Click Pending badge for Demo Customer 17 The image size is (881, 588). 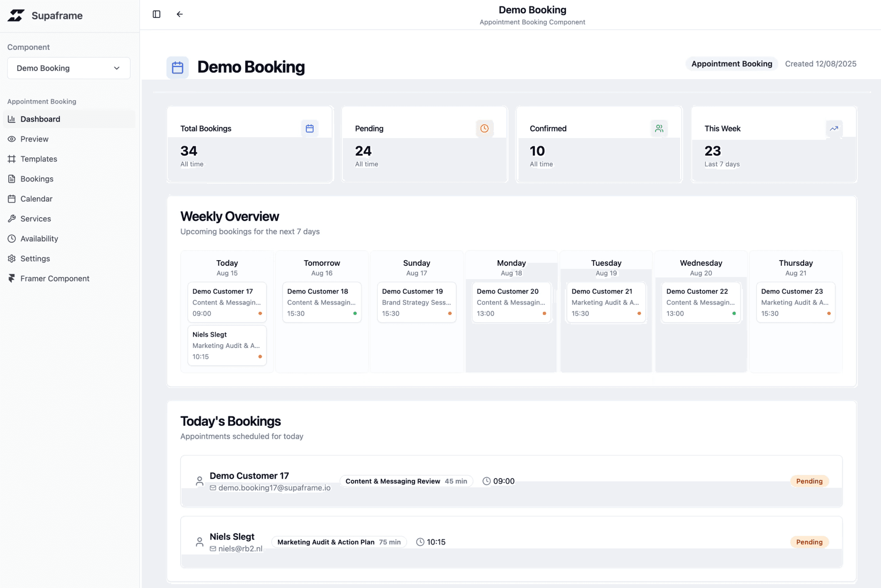(x=809, y=481)
